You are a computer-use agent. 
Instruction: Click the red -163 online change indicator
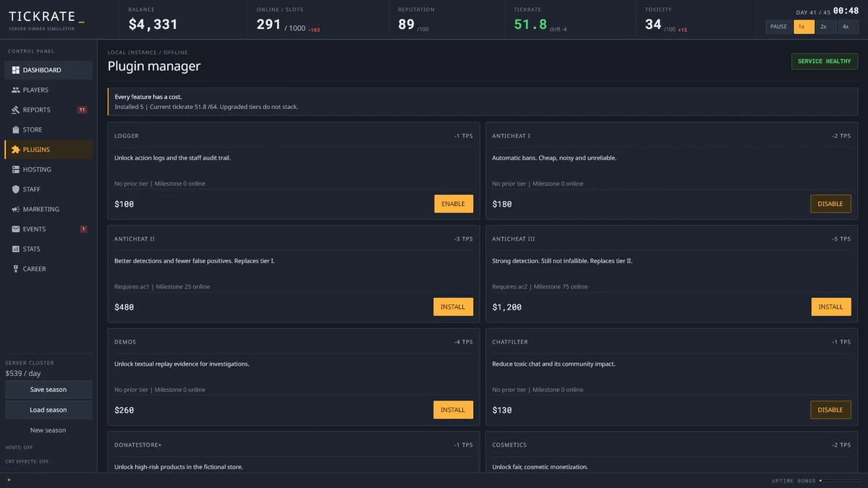(x=315, y=30)
